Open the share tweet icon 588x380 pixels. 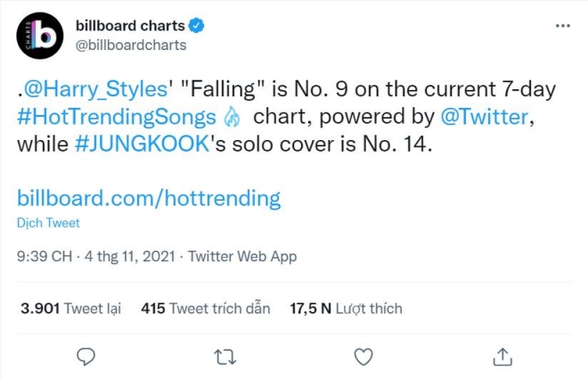pyautogui.click(x=502, y=356)
